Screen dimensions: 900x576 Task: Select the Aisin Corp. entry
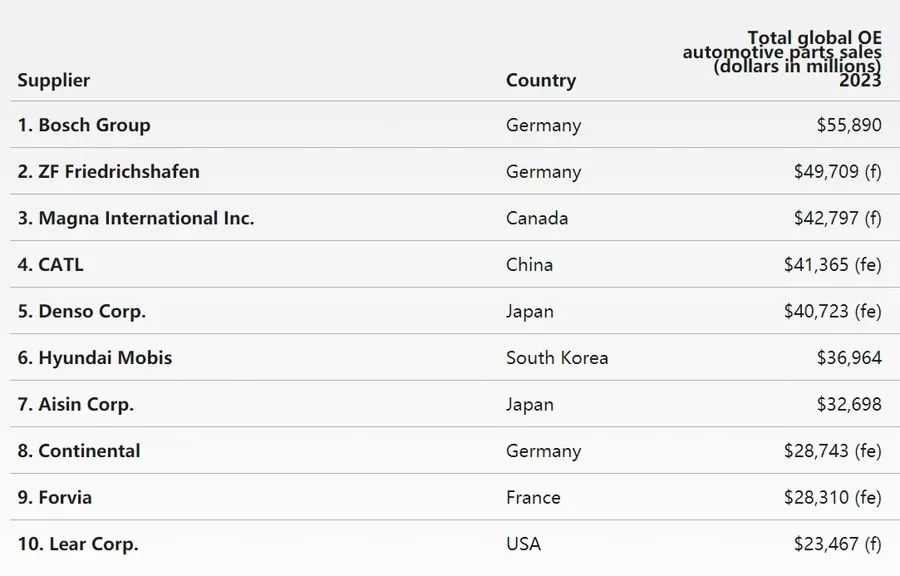click(x=76, y=404)
